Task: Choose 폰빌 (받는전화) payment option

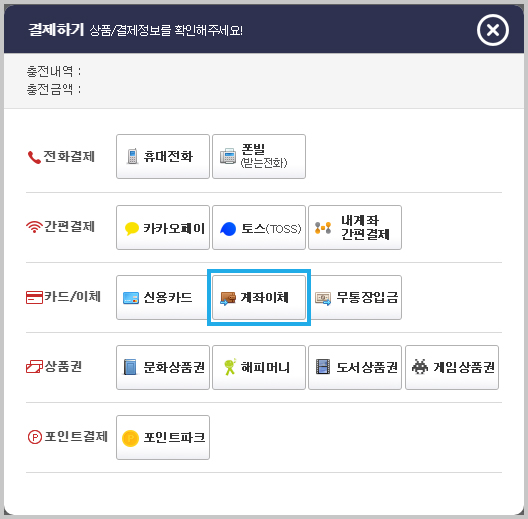Action: click(259, 157)
